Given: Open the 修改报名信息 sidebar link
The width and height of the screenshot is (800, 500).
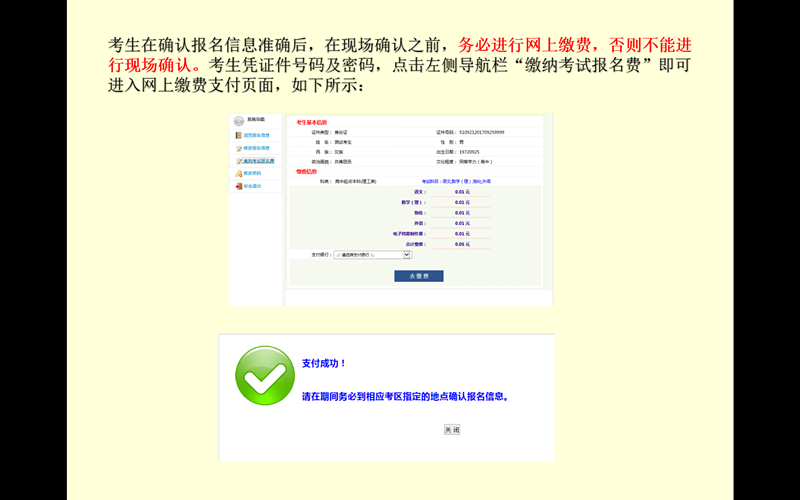Looking at the screenshot, I should point(257,148).
